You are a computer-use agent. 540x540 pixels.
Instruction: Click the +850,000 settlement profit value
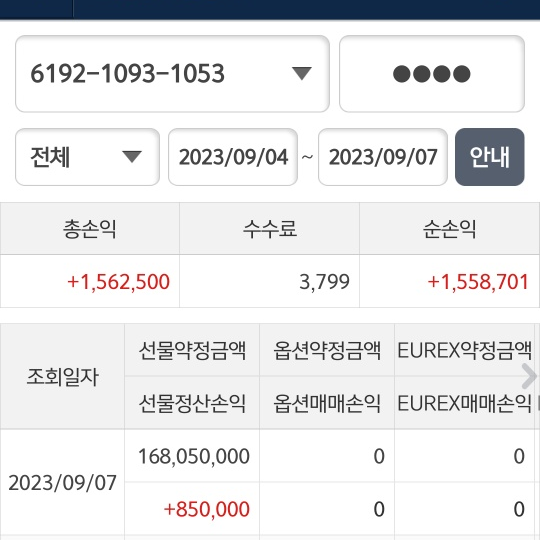(x=207, y=509)
